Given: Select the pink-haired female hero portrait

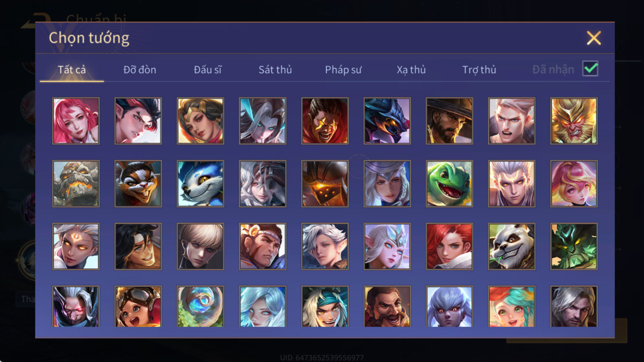Looking at the screenshot, I should (x=76, y=121).
